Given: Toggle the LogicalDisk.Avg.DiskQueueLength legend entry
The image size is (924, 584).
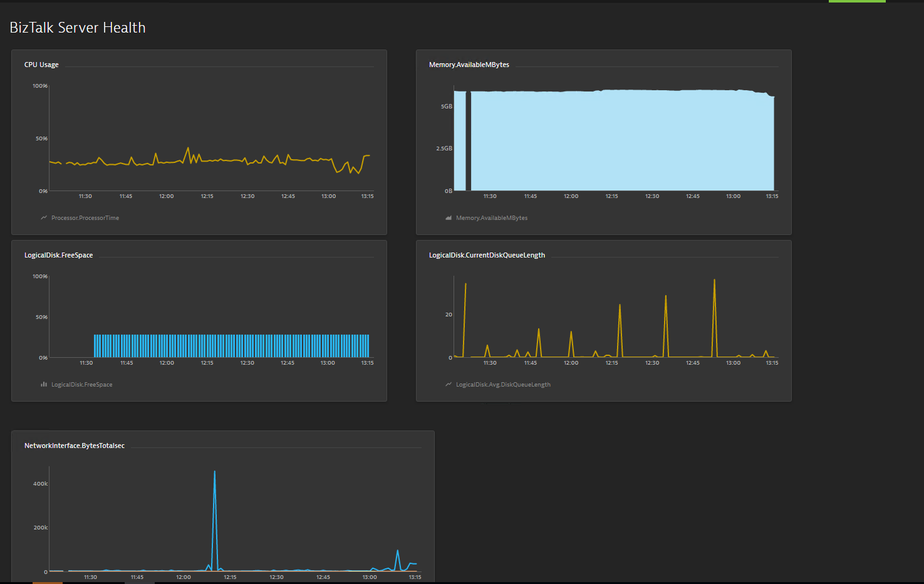Looking at the screenshot, I should click(x=503, y=385).
